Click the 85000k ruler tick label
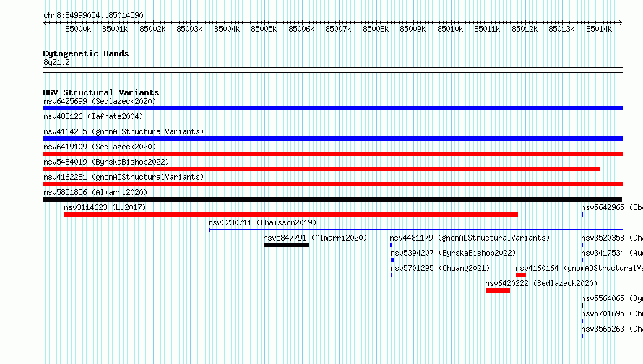Image resolution: width=643 pixels, height=364 pixels. pos(78,29)
